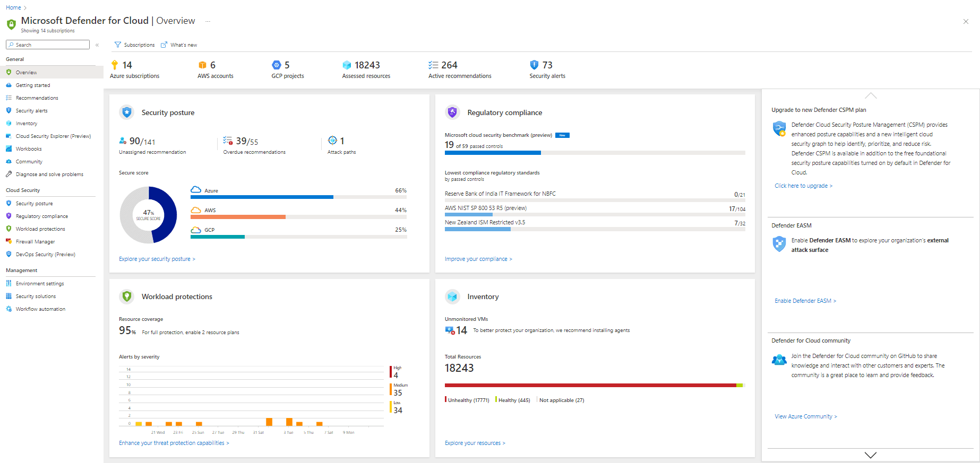Click the Subscriptions filter icon
Screen dimensions: 980x463
(x=118, y=45)
